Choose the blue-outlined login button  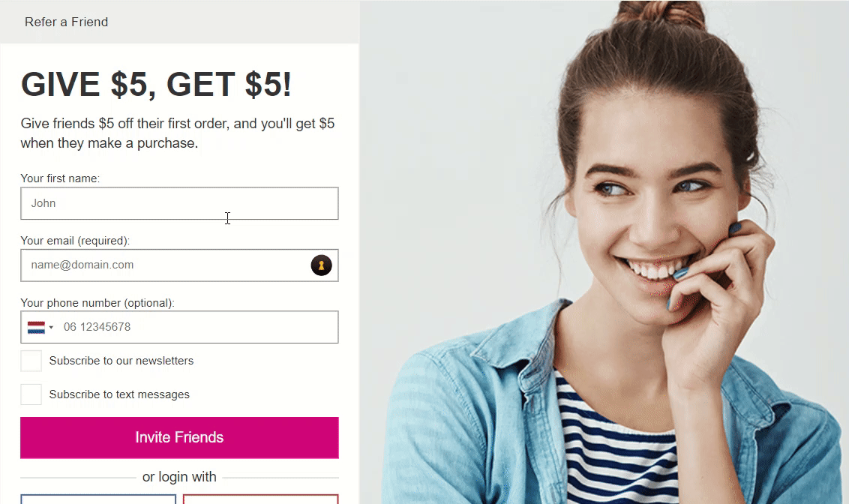[x=98, y=499]
